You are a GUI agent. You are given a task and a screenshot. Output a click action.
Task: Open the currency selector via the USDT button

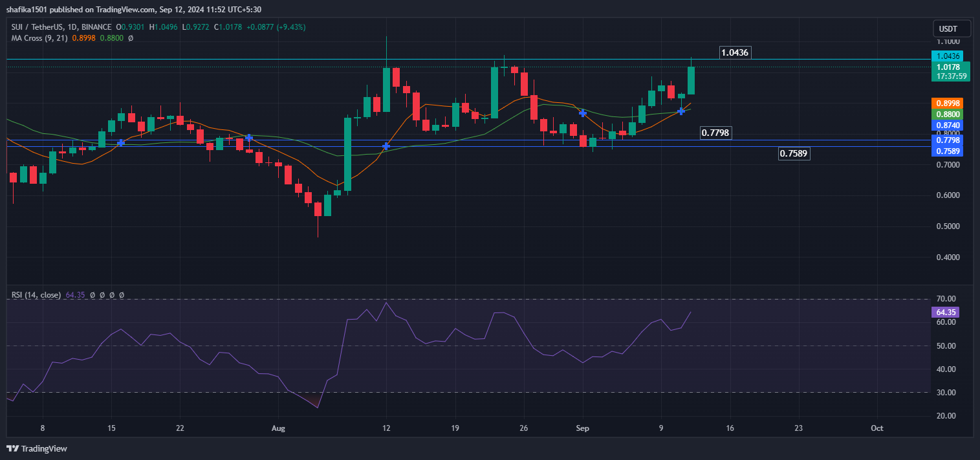[951, 28]
